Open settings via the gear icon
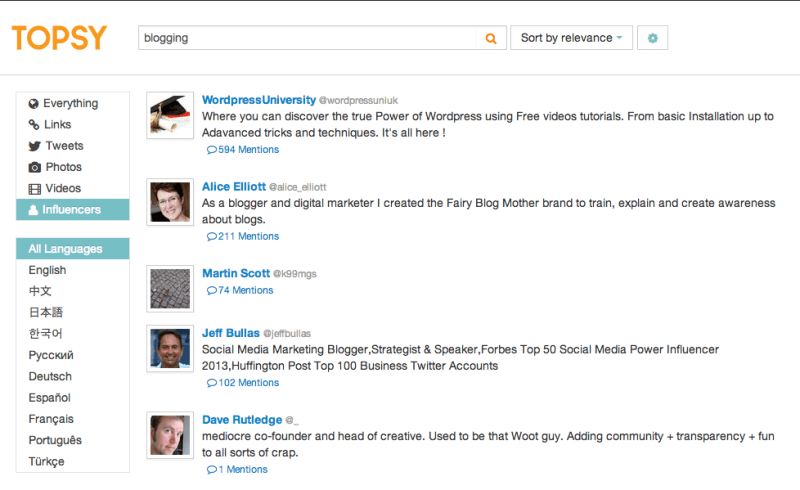 pyautogui.click(x=652, y=38)
